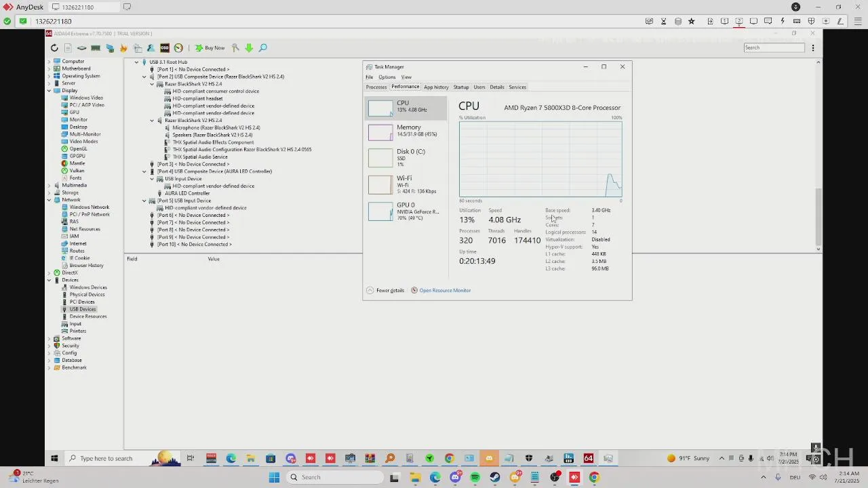Viewport: 868px width, 488px height.
Task: Click the AIDA64 icon in remote taskbar
Action: (x=589, y=458)
